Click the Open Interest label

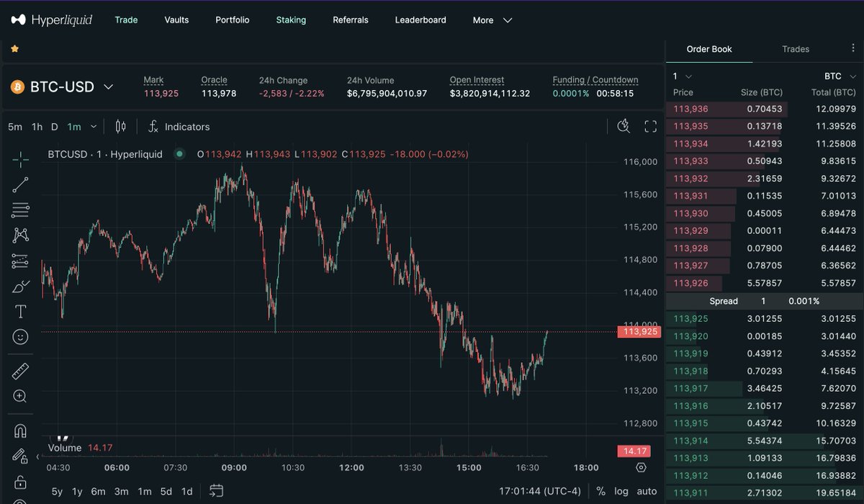coord(477,80)
